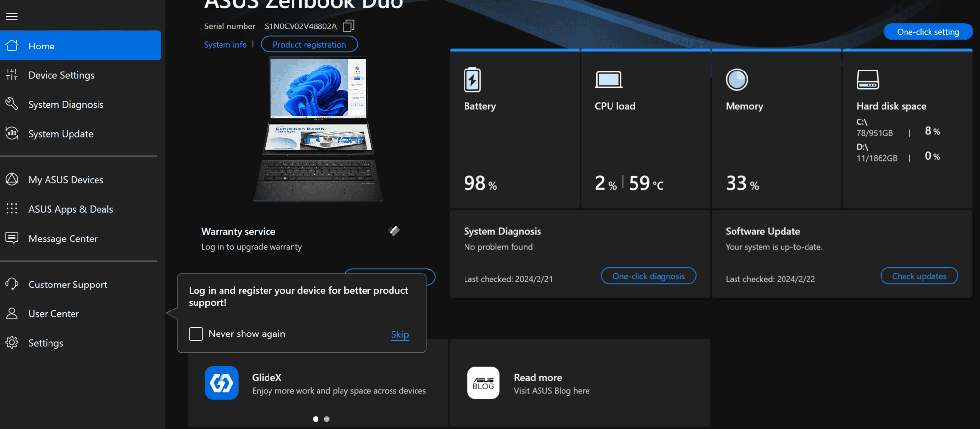Click the Zenbook Duo laptop image

(318, 129)
